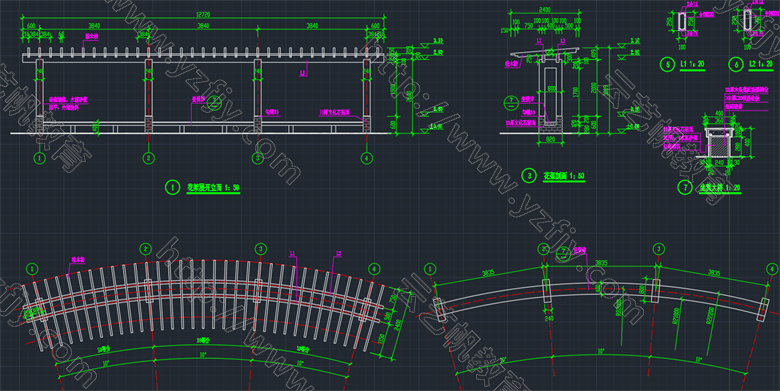The image size is (780, 391).
Task: Click the 12720 overall dimension text
Action: point(203,15)
